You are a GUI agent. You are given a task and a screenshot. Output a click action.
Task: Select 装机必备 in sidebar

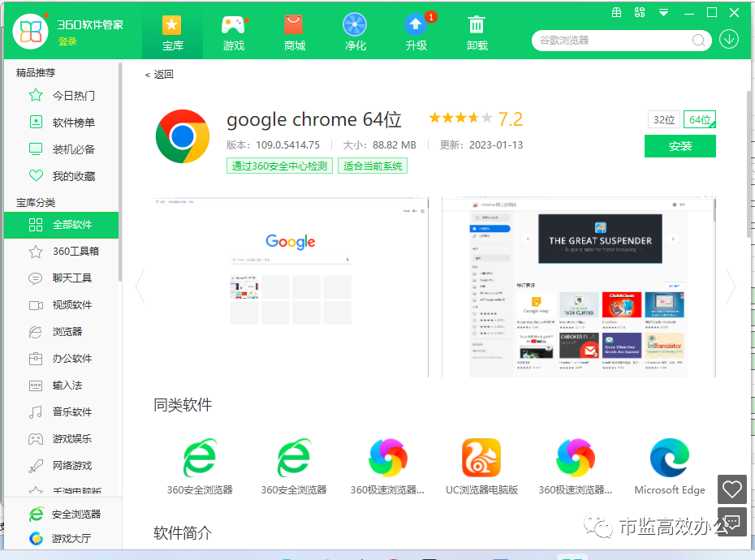click(x=62, y=149)
